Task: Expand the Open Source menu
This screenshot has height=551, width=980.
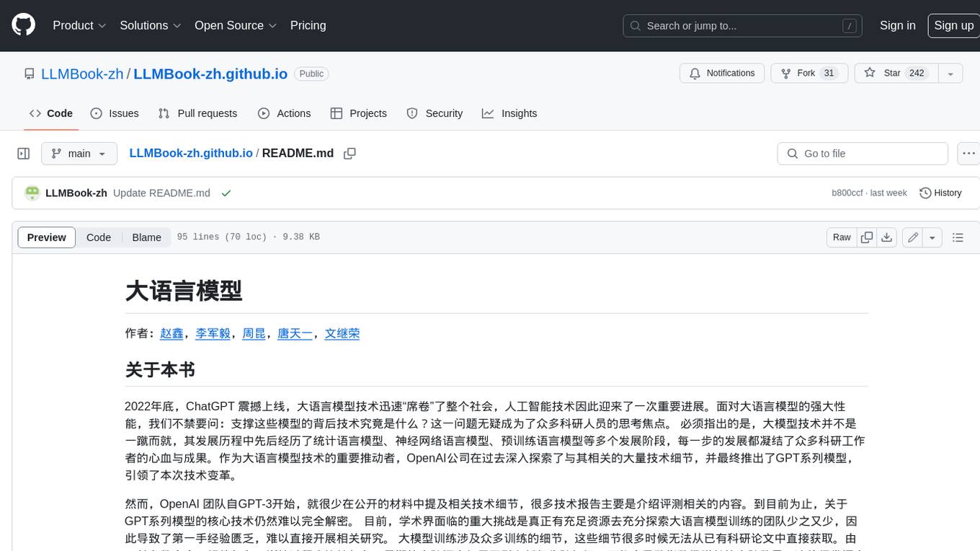Action: click(236, 25)
